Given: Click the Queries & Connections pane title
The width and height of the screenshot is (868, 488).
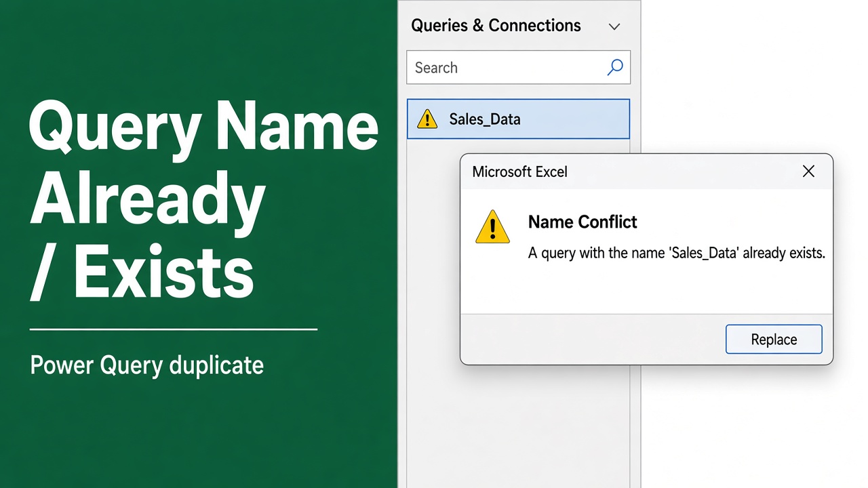Looking at the screenshot, I should pyautogui.click(x=496, y=26).
